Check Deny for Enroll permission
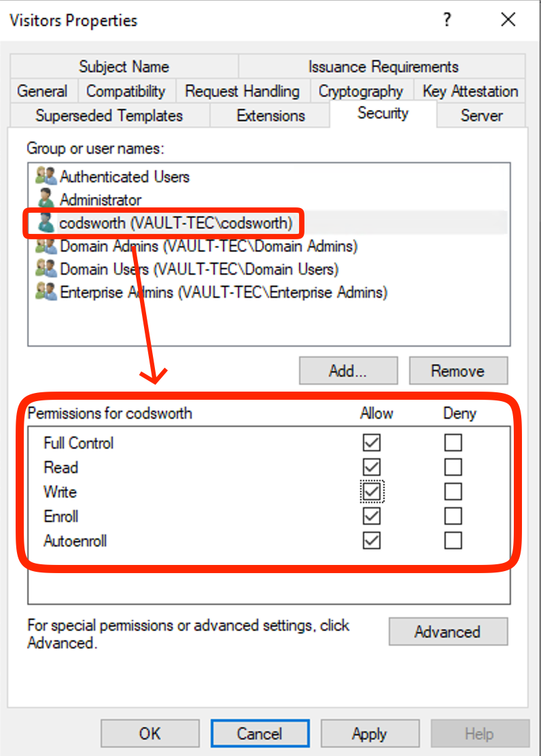The height and width of the screenshot is (756, 541). coord(453,516)
